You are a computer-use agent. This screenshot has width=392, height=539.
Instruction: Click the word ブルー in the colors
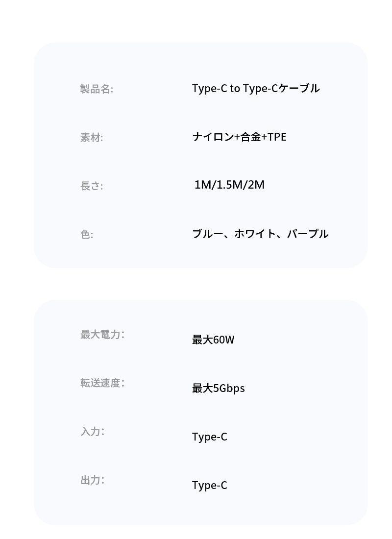[x=208, y=234]
